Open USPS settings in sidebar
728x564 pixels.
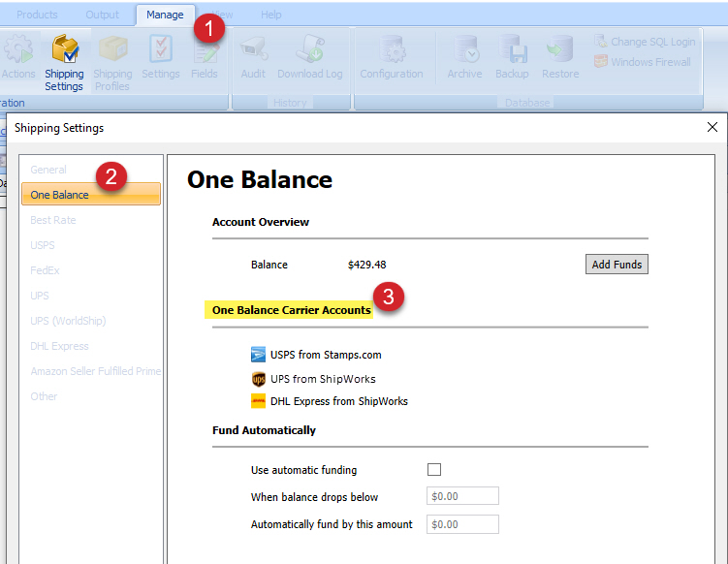click(x=43, y=245)
